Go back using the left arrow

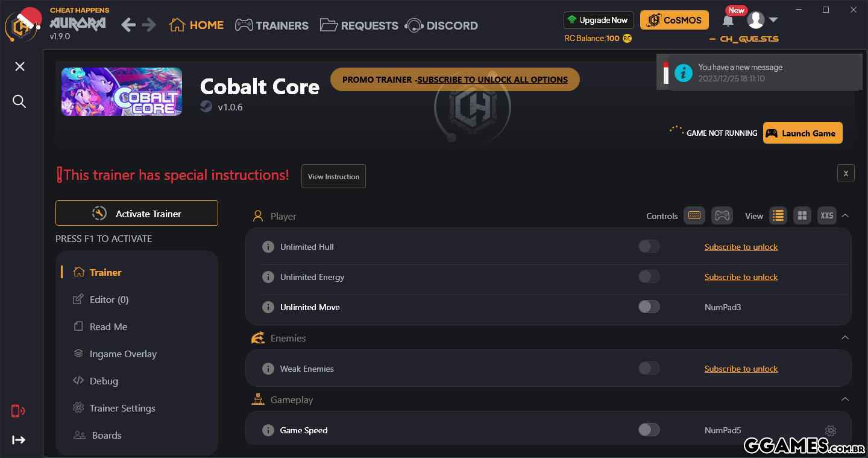[x=128, y=25]
